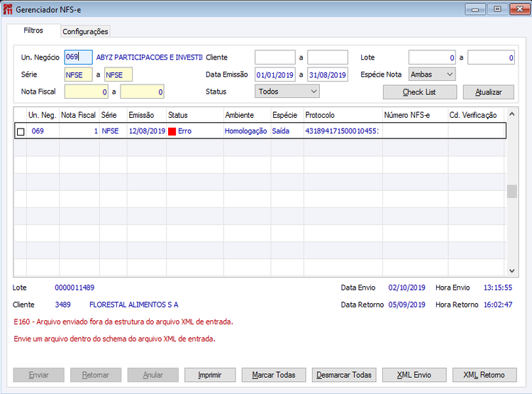Open the Espécie Nota dropdown showing Ambas
Viewport: 532px width, 394px height.
[x=432, y=75]
